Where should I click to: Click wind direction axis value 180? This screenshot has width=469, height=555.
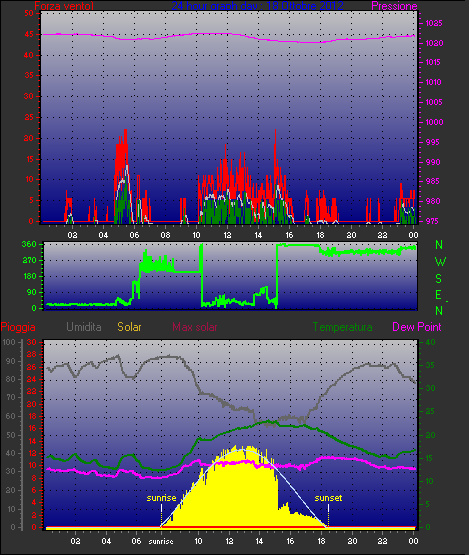pos(29,276)
